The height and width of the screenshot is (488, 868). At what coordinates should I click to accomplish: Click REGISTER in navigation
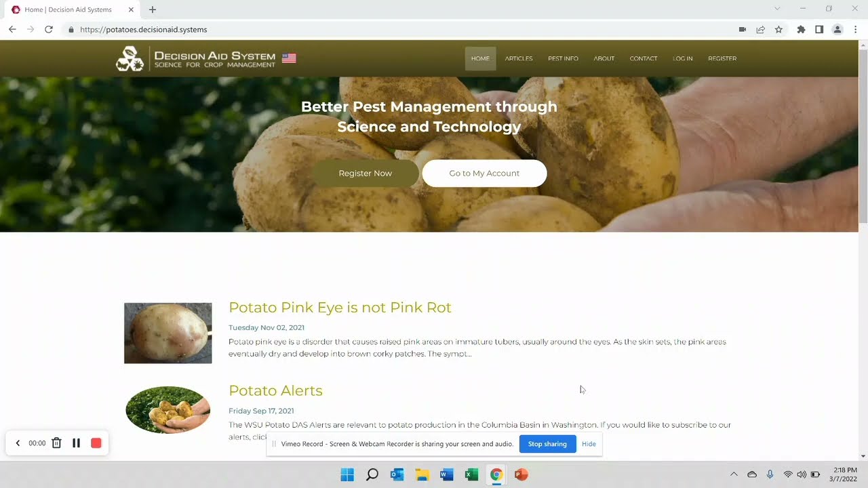point(722,58)
